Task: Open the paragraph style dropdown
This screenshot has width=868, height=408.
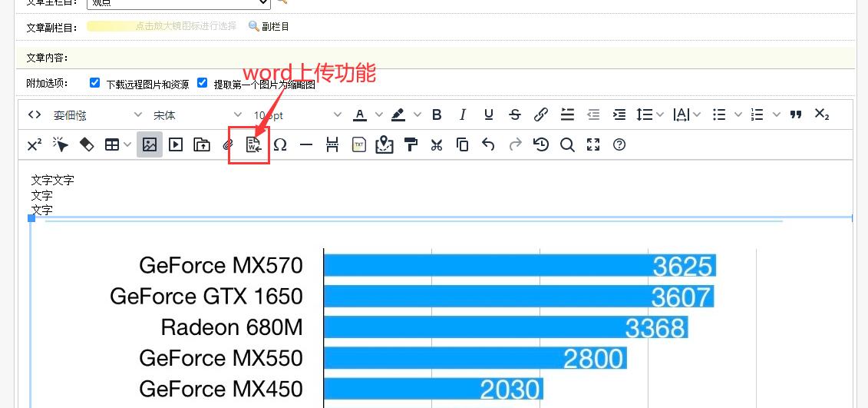Action: (x=98, y=115)
